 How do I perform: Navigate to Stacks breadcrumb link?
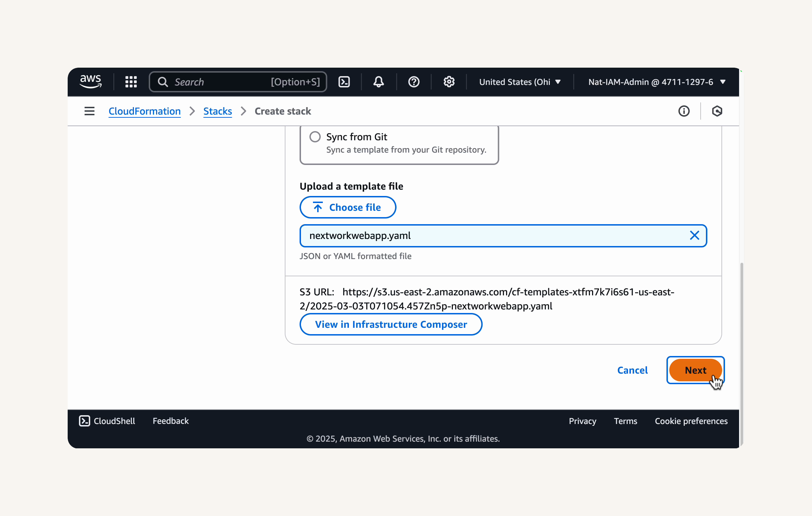coord(217,111)
